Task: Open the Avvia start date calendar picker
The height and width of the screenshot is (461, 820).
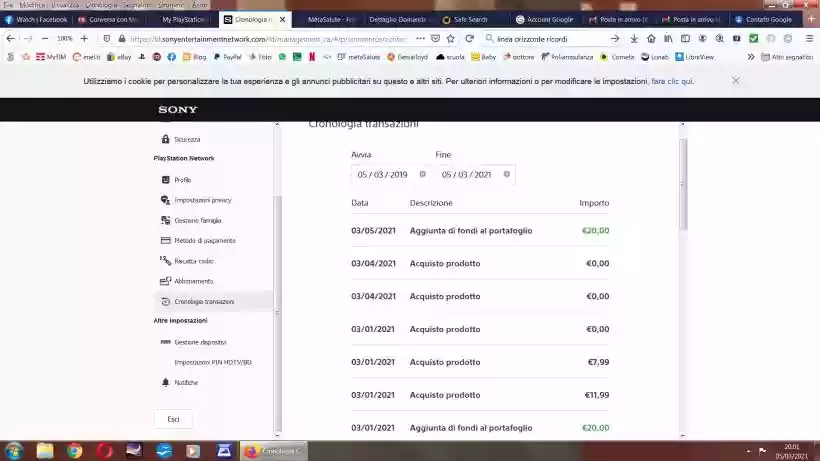Action: point(422,174)
